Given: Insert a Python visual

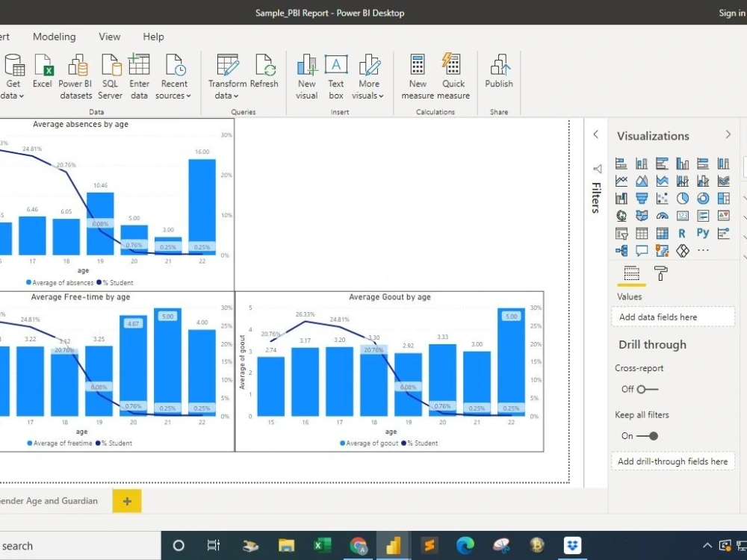Looking at the screenshot, I should [702, 233].
